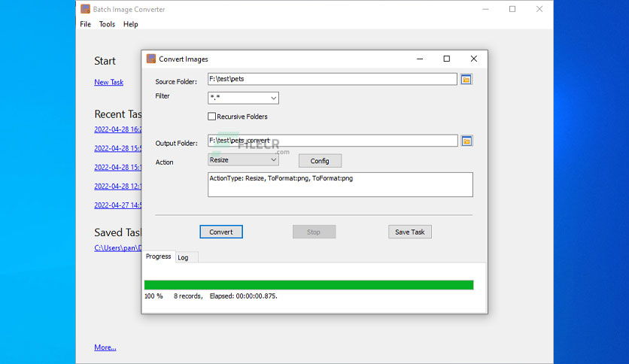Start conversion with the Convert button
Image resolution: width=629 pixels, height=364 pixels.
[x=221, y=232]
